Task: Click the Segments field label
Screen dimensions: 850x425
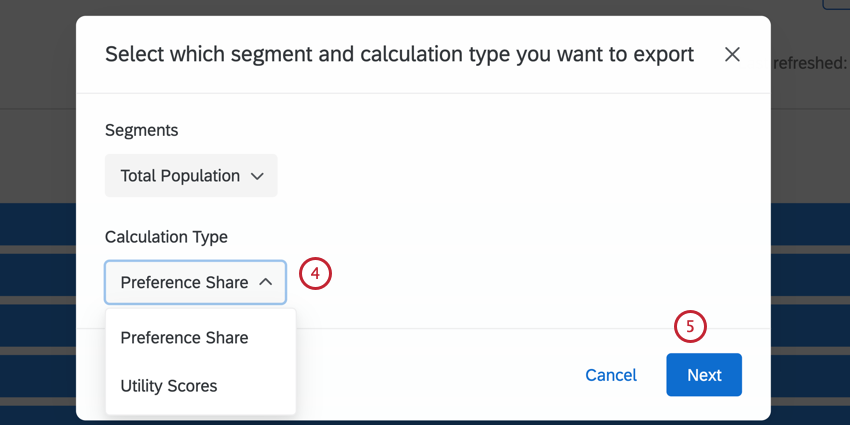Action: [141, 130]
